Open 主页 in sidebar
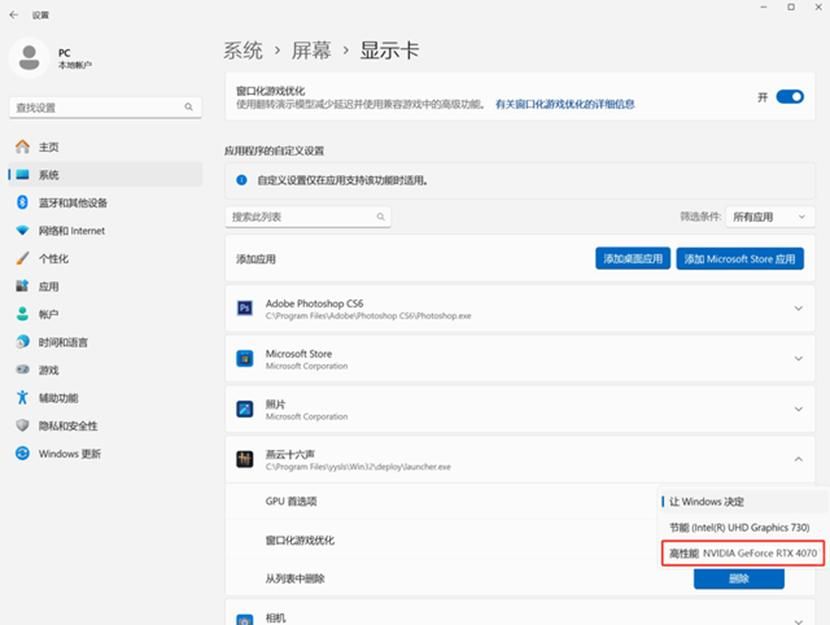830x625 pixels. (105, 147)
